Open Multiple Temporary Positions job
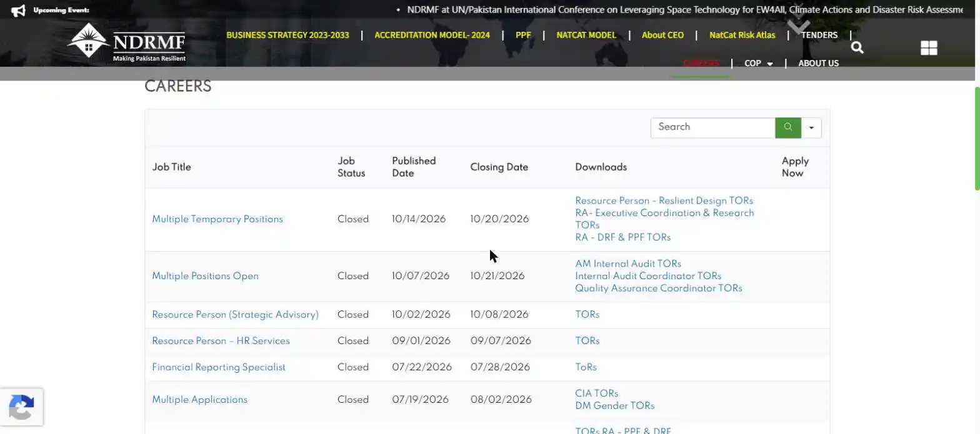This screenshot has width=980, height=434. pos(217,219)
